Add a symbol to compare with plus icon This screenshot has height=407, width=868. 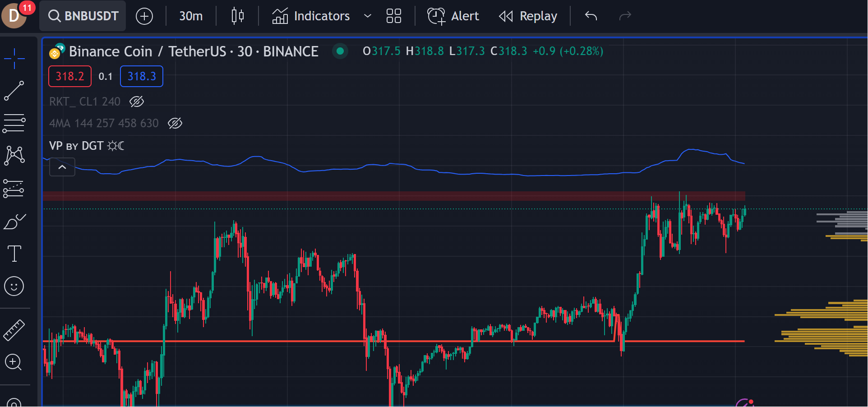click(144, 16)
